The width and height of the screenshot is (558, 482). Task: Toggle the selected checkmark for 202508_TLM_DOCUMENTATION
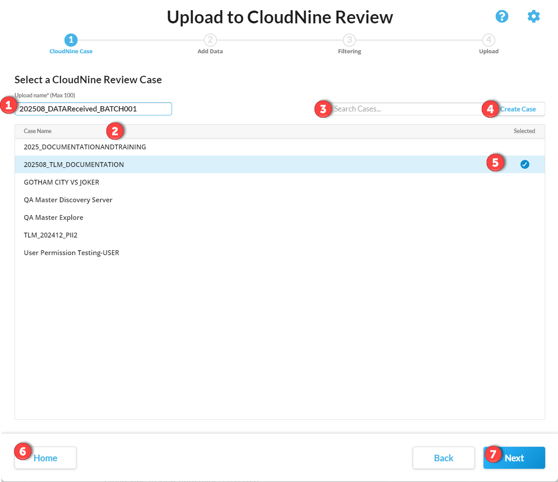point(525,164)
